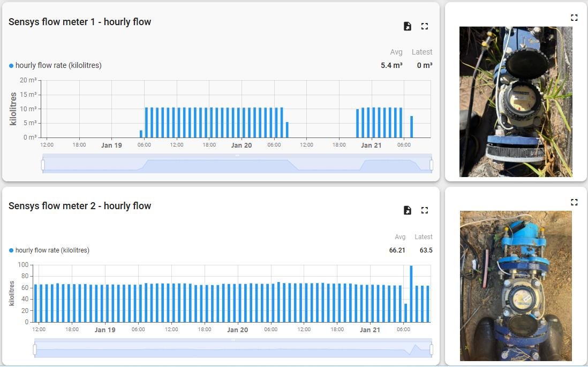Enlarge the top water meter photo via fullscreen icon
The image size is (588, 367).
click(574, 17)
